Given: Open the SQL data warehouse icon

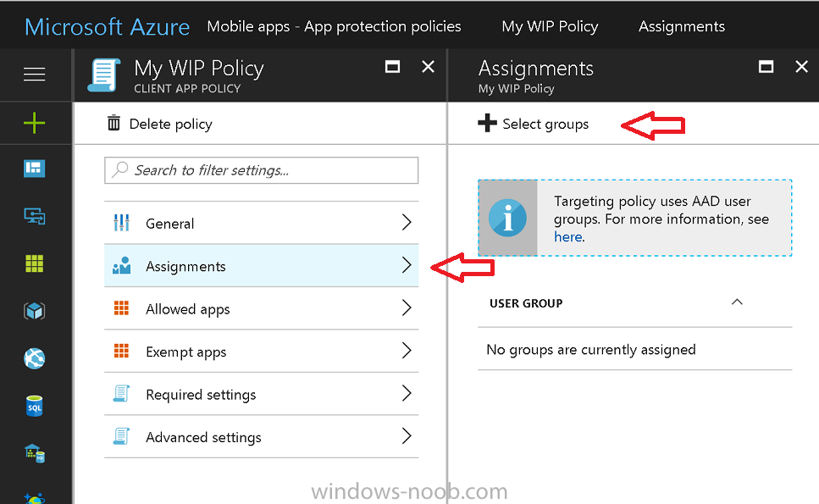Looking at the screenshot, I should (x=35, y=452).
